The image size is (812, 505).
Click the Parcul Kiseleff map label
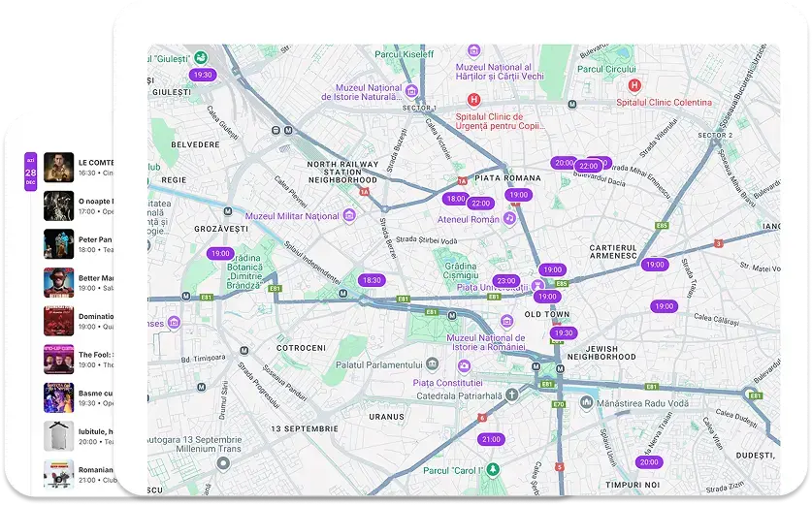click(x=405, y=54)
